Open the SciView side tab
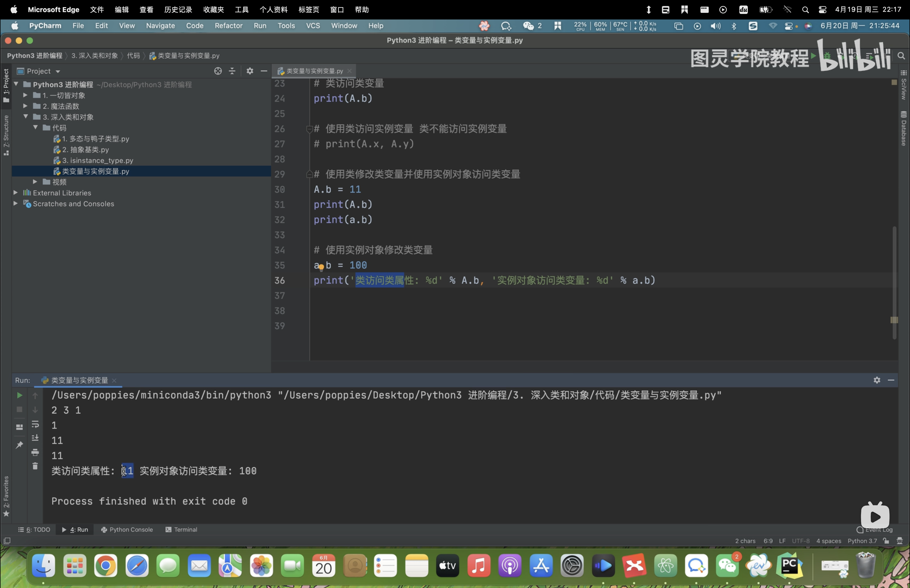Screen dimensions: 910x588 pyautogui.click(x=903, y=85)
